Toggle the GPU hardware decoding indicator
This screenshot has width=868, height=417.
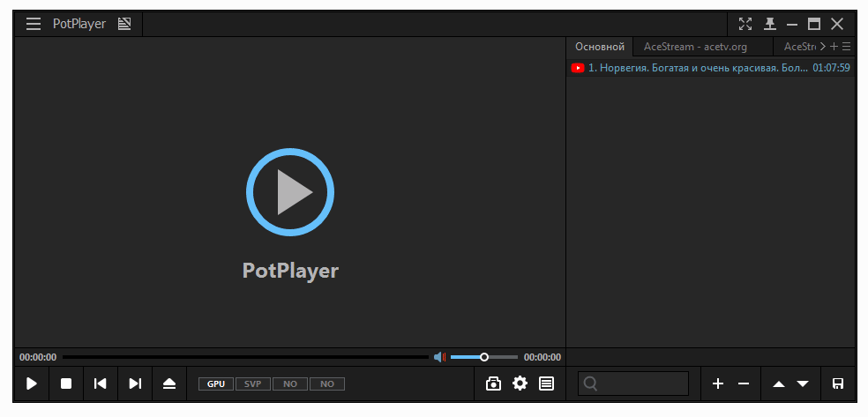216,383
